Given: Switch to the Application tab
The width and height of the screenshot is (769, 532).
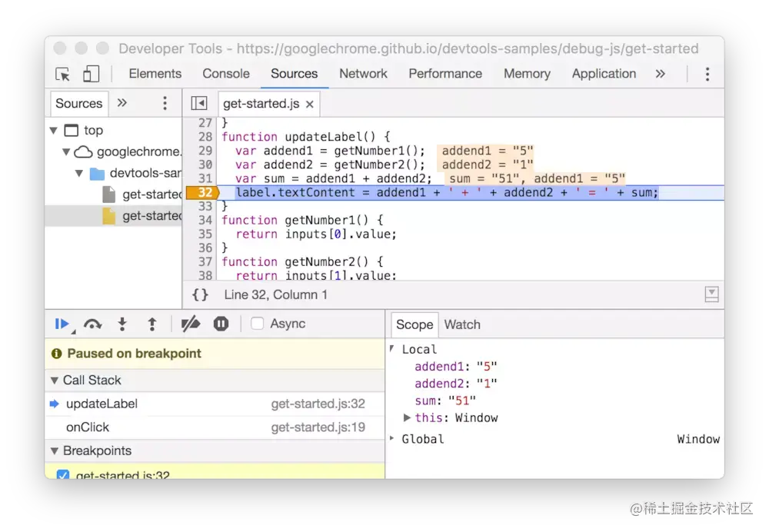Looking at the screenshot, I should coord(604,74).
